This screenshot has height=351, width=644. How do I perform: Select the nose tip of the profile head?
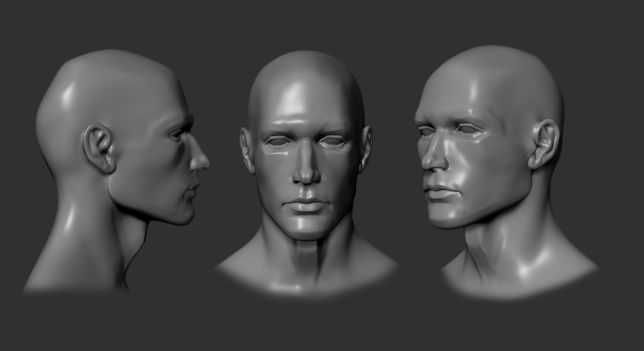[203, 161]
